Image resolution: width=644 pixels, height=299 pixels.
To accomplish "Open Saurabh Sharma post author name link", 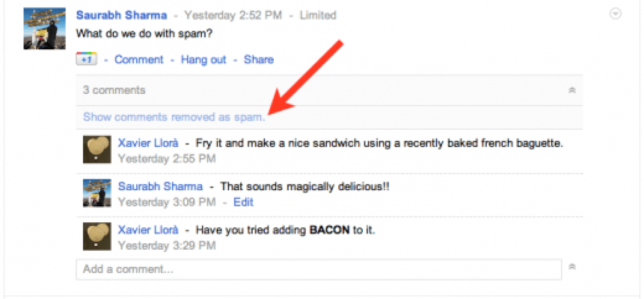I will (121, 16).
